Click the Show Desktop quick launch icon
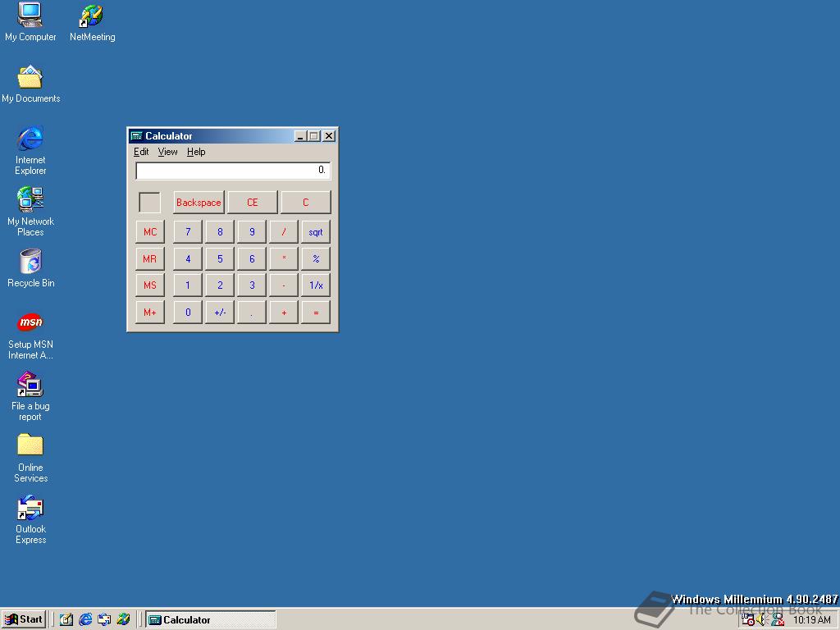 (66, 620)
